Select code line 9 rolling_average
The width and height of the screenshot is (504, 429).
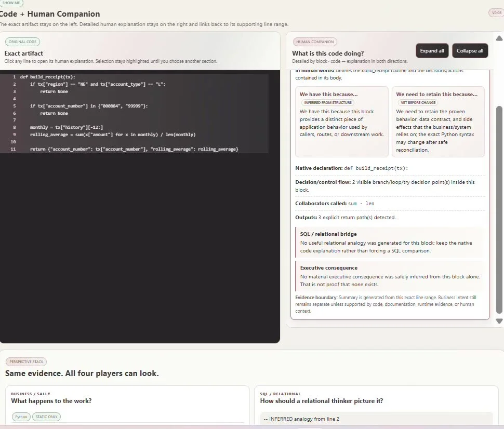point(134,135)
